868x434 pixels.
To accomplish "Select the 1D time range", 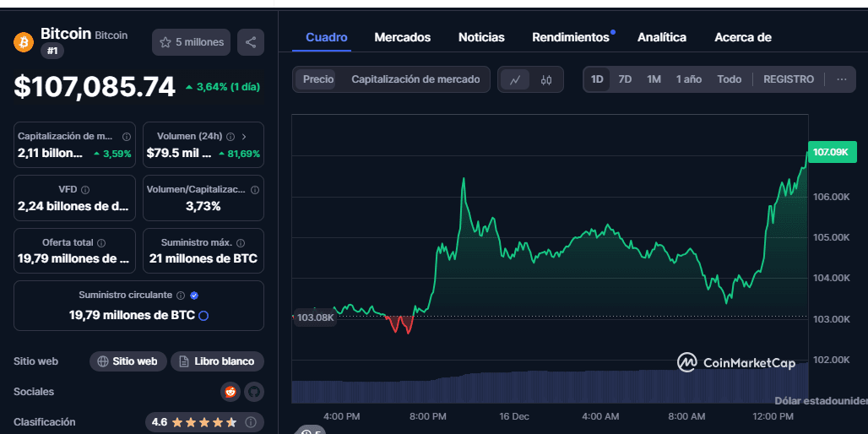I will (x=597, y=79).
